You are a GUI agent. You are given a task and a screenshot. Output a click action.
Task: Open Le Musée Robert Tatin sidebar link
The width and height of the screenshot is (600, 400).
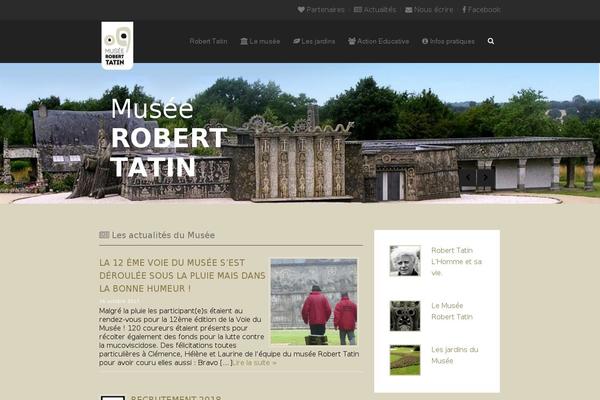click(452, 311)
